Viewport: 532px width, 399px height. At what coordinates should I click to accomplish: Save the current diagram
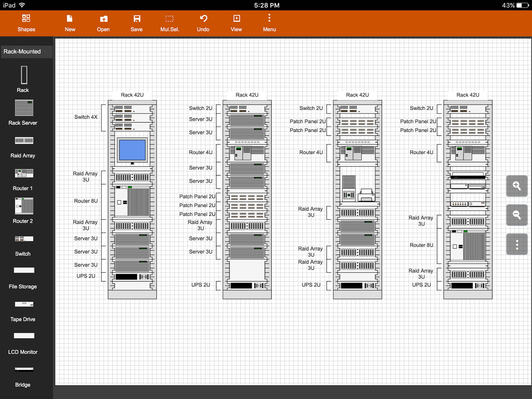coord(136,23)
